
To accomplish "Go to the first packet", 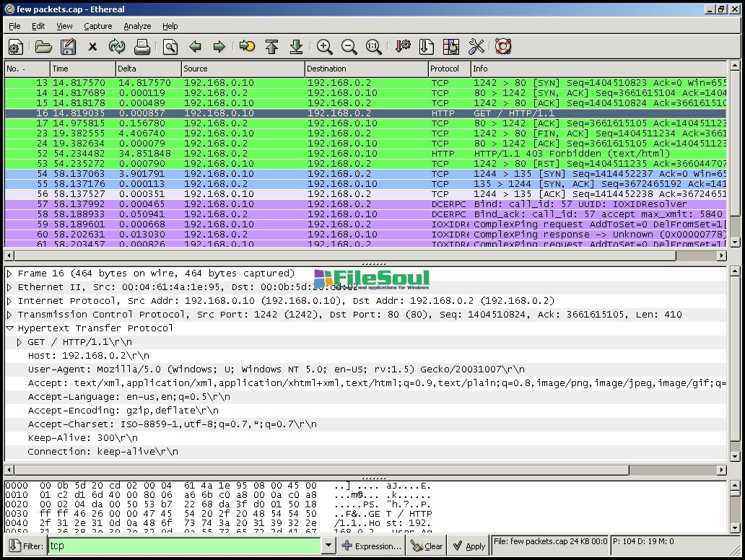I will click(x=271, y=47).
